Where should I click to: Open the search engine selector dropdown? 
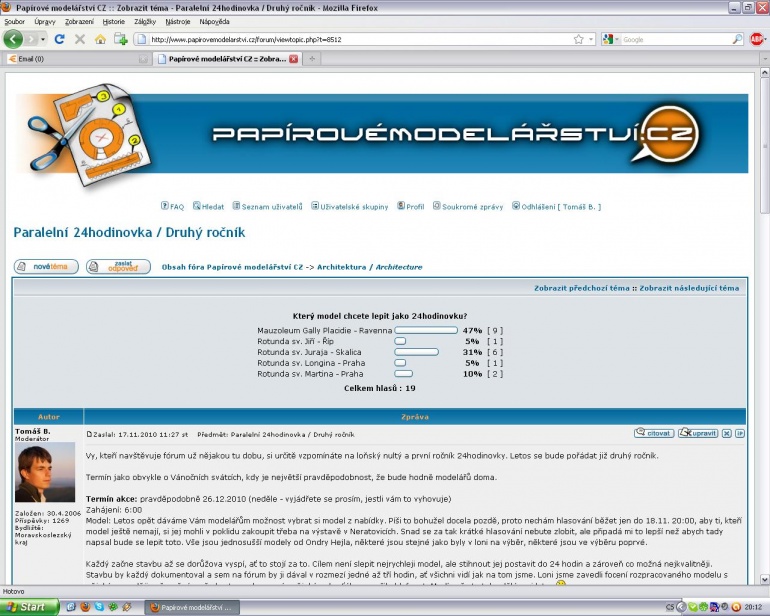611,39
